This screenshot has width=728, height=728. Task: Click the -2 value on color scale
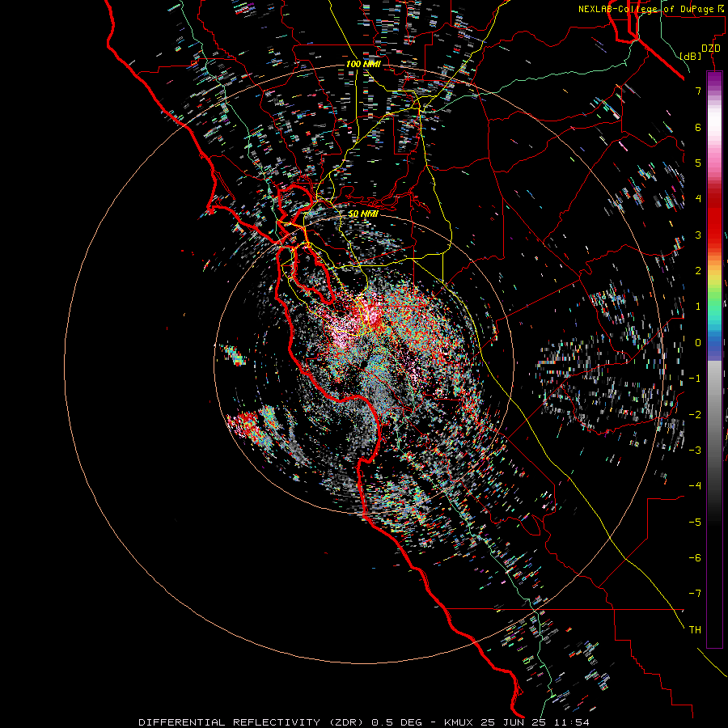point(695,415)
